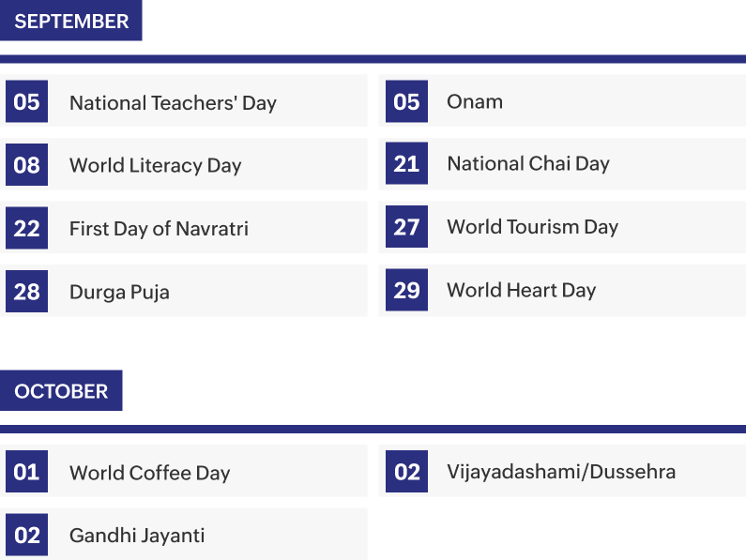Select the OCTOBER month header
Image resolution: width=746 pixels, height=560 pixels.
pos(61,390)
